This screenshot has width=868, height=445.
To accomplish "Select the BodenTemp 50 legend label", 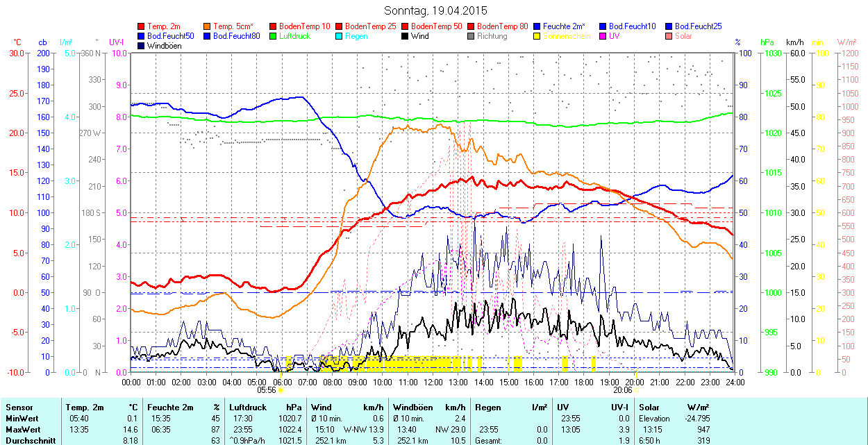I will (x=437, y=26).
